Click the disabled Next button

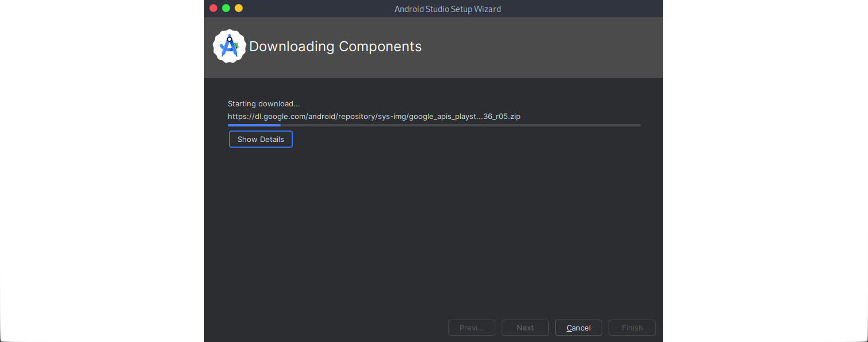pyautogui.click(x=525, y=328)
